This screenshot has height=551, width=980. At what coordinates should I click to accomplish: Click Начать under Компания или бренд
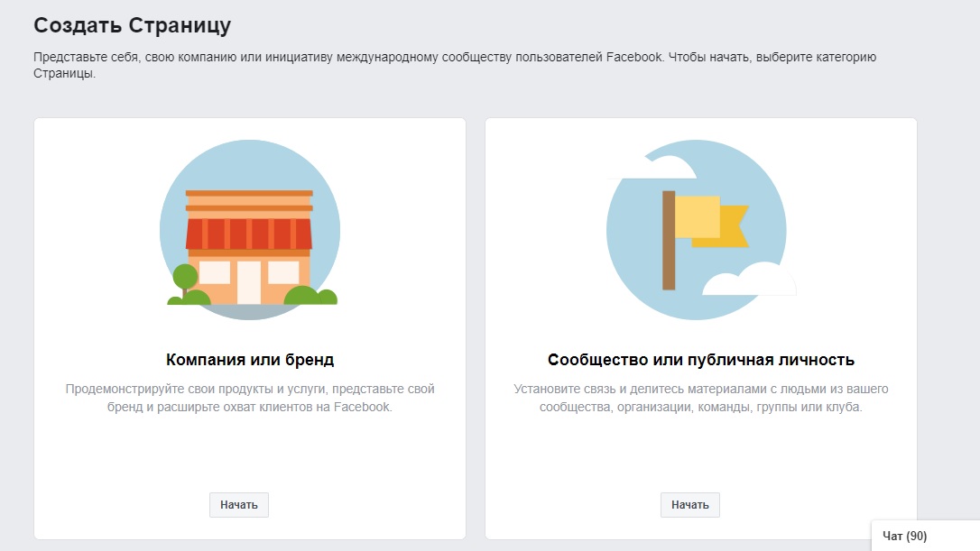point(239,505)
